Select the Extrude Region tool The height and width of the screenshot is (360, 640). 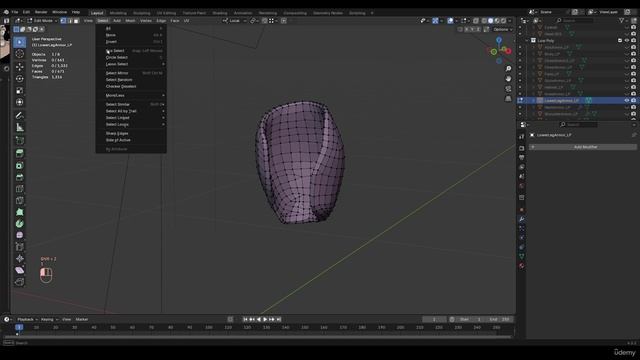20,153
